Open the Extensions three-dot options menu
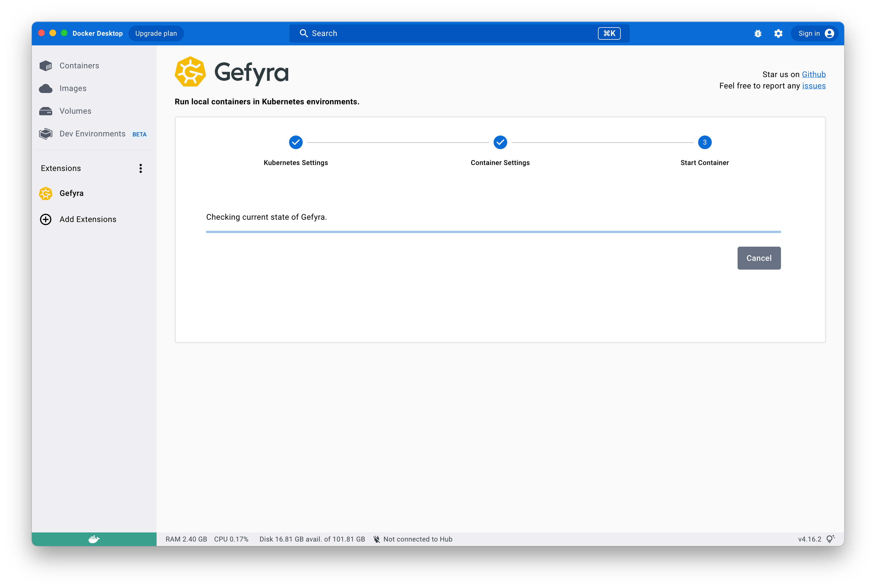Image resolution: width=876 pixels, height=588 pixels. click(141, 168)
